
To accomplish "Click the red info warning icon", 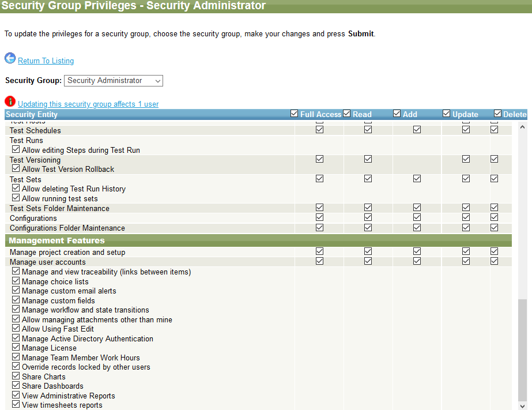I will pos(10,101).
